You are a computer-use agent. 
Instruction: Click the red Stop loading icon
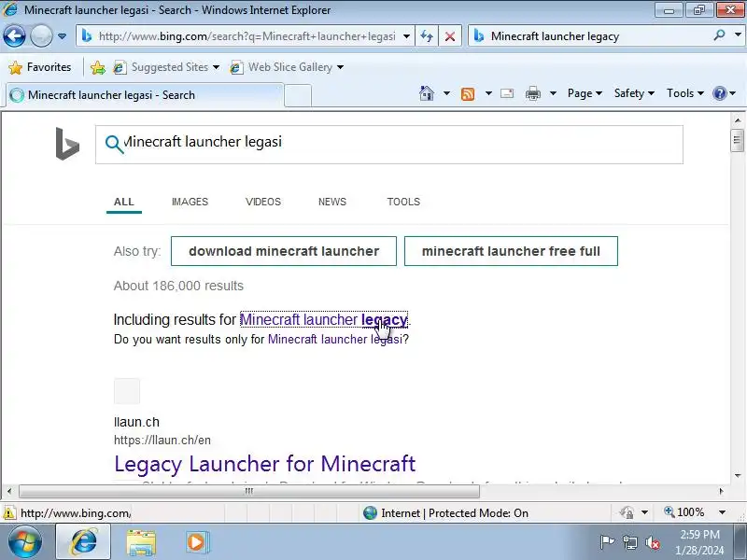coord(449,36)
